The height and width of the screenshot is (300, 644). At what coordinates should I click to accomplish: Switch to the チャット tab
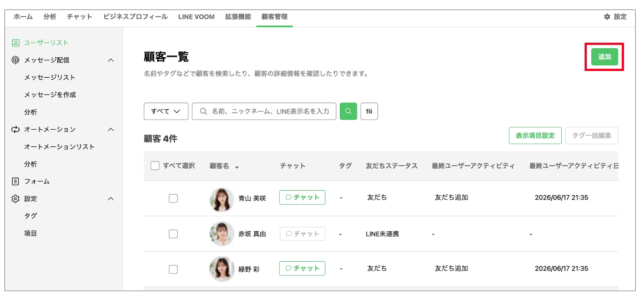point(80,17)
